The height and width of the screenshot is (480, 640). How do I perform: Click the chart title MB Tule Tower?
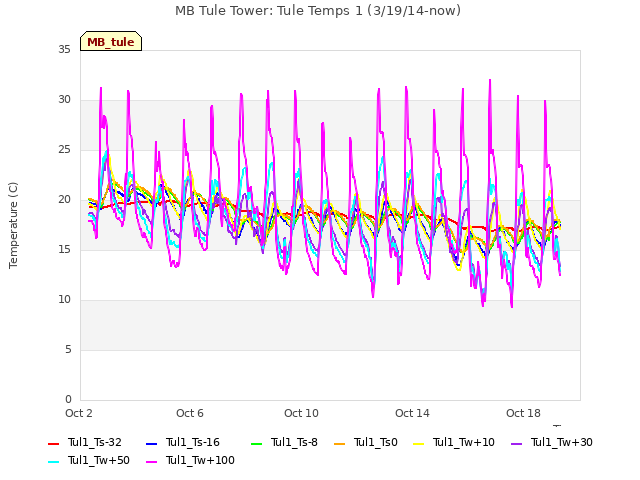coord(318,11)
